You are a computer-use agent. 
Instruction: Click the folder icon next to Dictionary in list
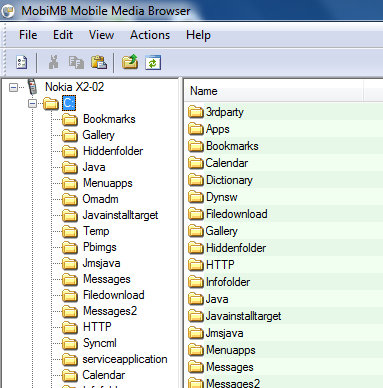pos(196,180)
